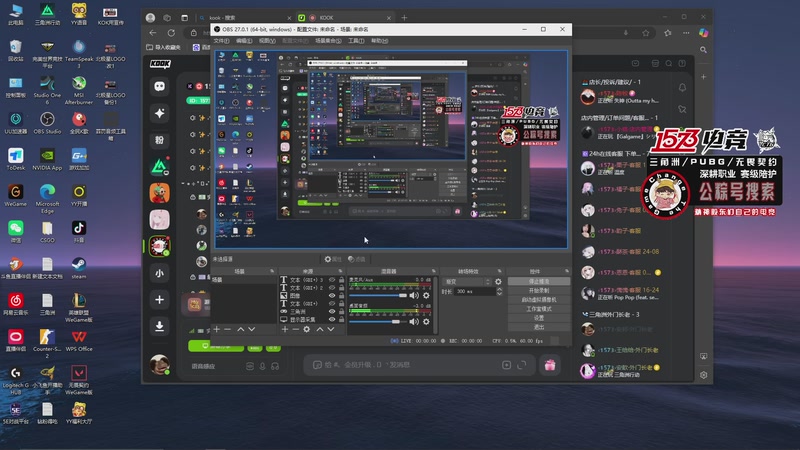Image resolution: width=800 pixels, height=450 pixels.
Task: Click the Edge browser refresh button
Action: (171, 33)
